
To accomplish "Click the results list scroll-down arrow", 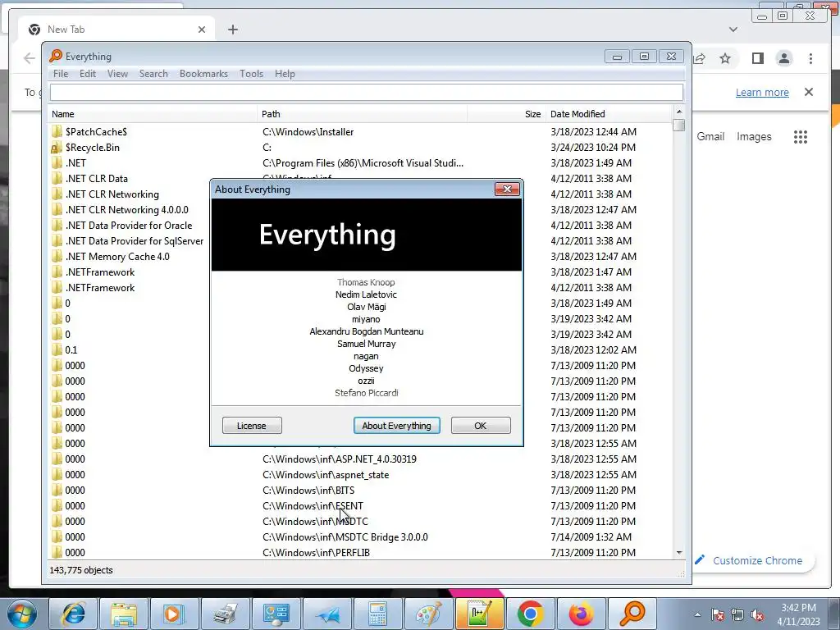I will [679, 552].
